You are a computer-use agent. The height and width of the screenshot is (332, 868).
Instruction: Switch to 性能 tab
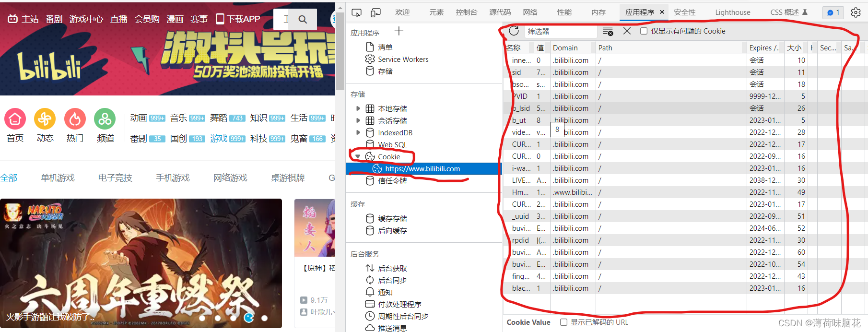pos(564,12)
